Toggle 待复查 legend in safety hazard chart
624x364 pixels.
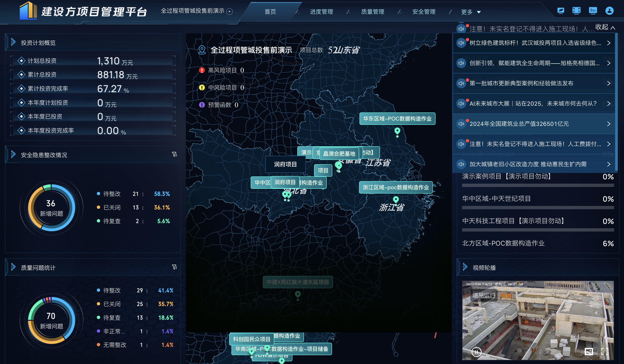pos(112,221)
